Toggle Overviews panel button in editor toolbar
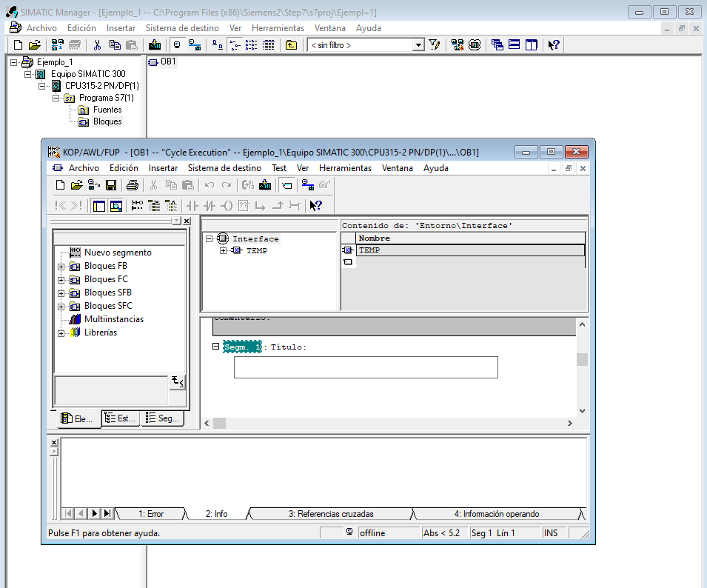This screenshot has width=707, height=588. [98, 206]
